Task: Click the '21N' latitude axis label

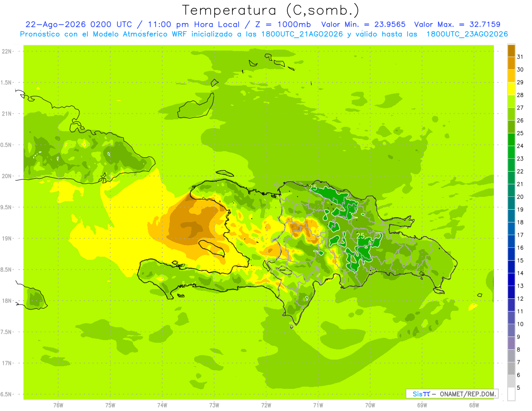Action: pyautogui.click(x=7, y=114)
